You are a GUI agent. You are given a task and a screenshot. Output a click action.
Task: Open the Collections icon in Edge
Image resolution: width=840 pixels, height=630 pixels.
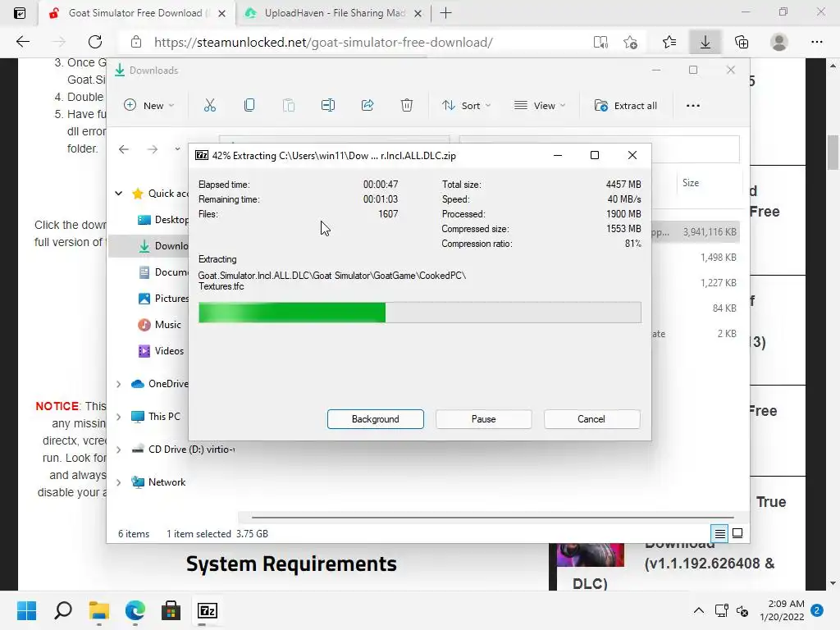(742, 43)
